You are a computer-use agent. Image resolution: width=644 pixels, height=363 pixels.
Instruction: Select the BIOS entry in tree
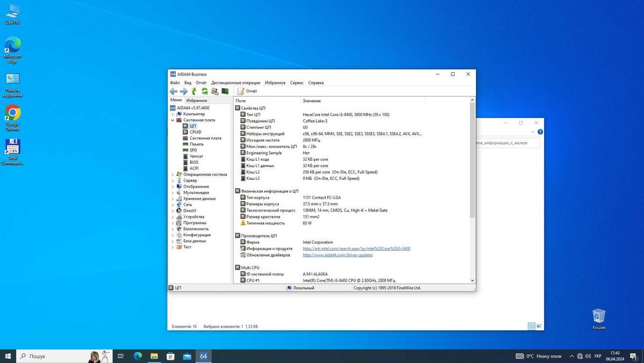tap(194, 162)
